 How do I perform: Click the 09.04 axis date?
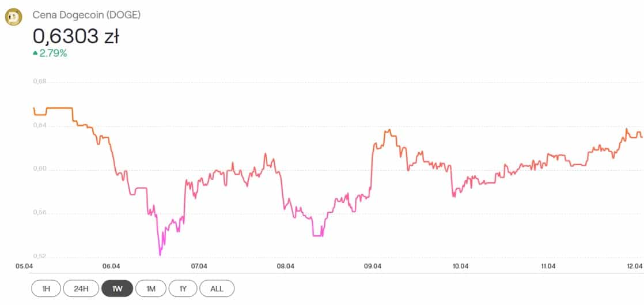click(373, 266)
